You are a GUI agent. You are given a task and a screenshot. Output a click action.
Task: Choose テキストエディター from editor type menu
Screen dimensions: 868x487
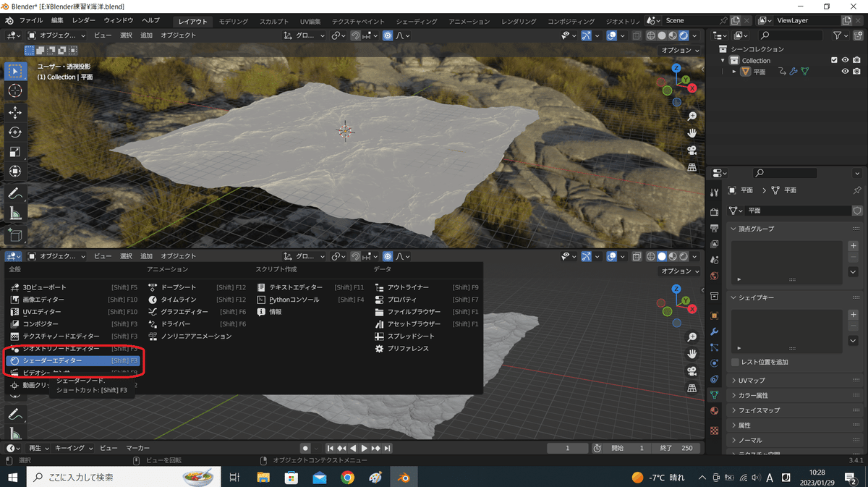311,287
